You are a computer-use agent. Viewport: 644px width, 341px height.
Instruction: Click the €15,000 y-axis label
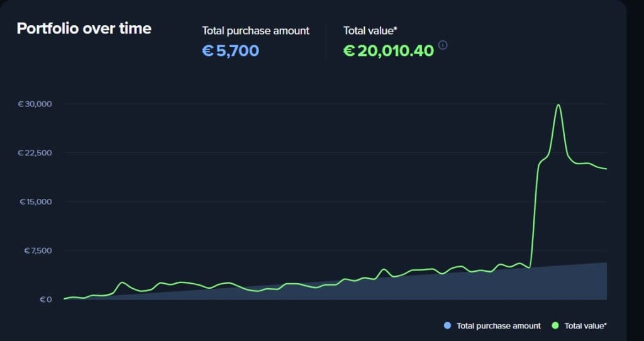tap(35, 202)
